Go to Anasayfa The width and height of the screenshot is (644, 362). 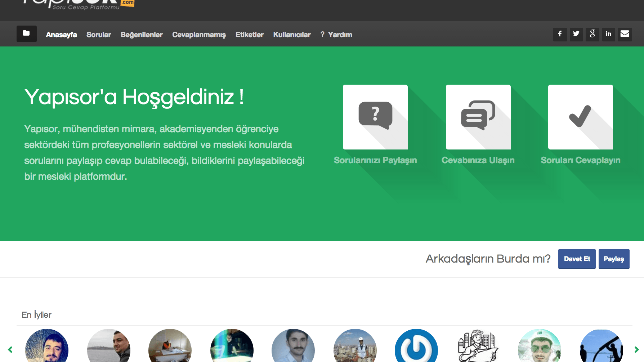61,35
